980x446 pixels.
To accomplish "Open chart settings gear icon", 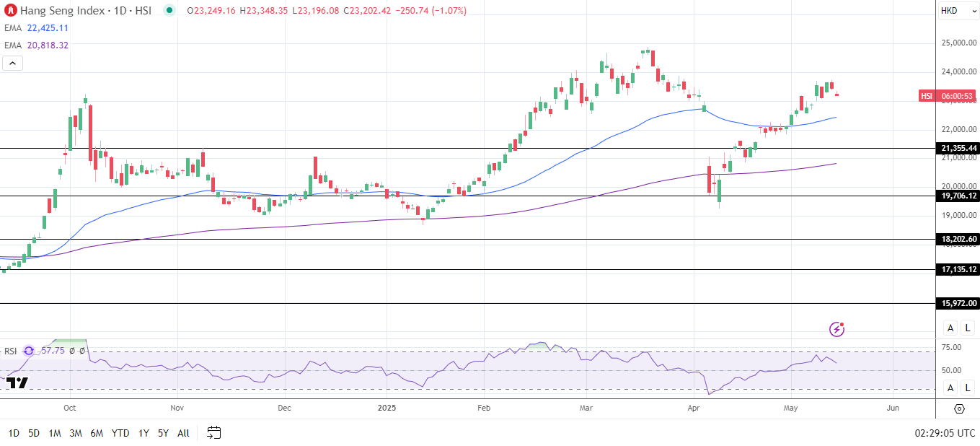I will [958, 408].
